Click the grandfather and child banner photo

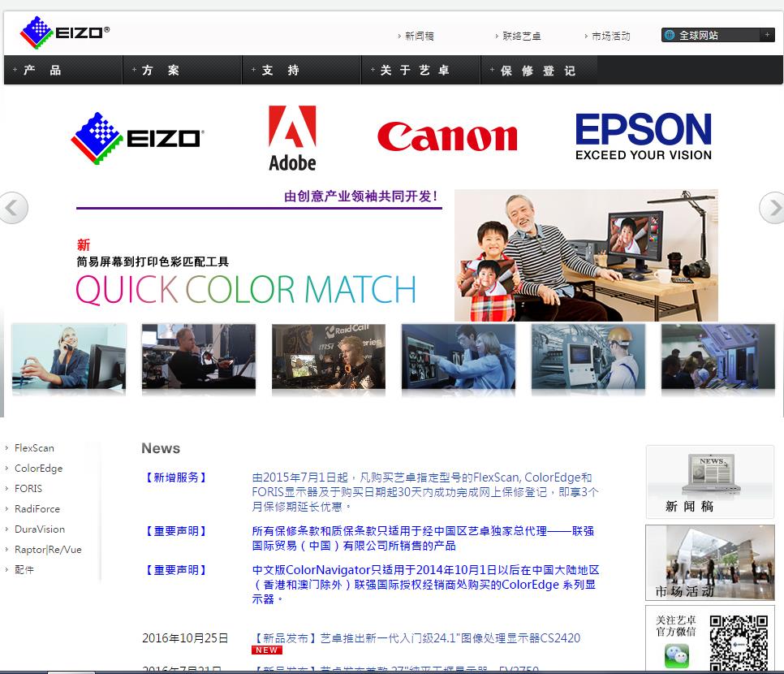(586, 255)
